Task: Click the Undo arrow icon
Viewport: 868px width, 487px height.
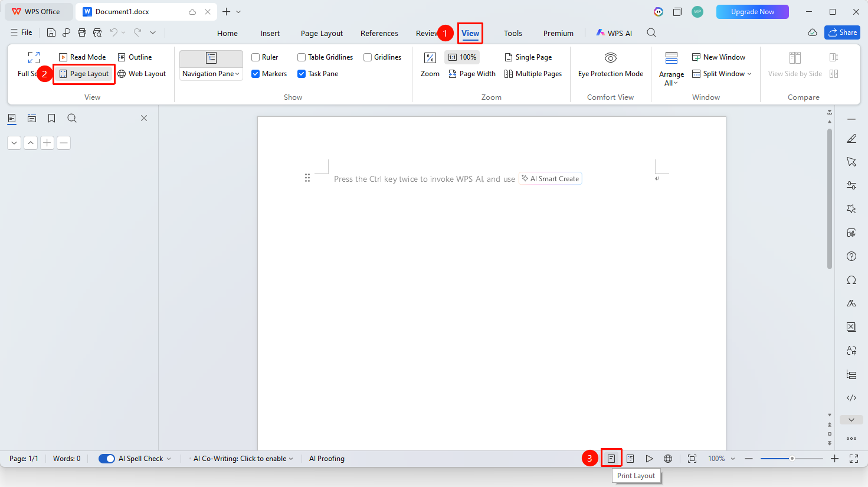Action: coord(113,33)
